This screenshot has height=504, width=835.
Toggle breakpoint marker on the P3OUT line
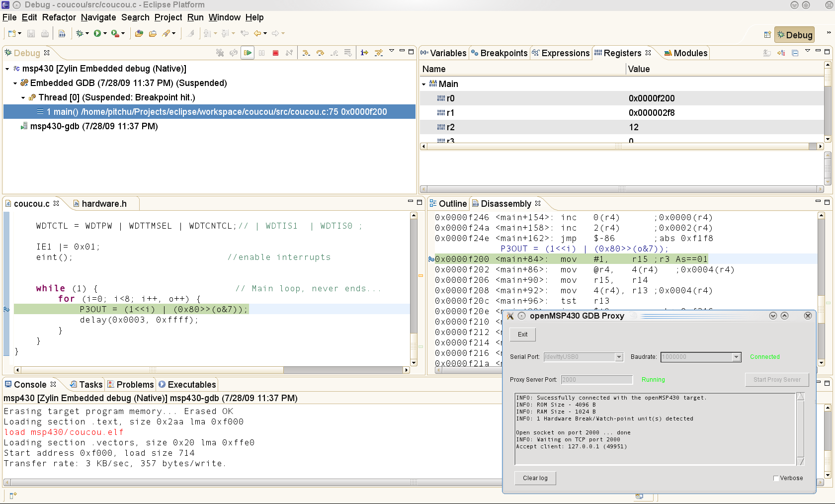click(6, 309)
